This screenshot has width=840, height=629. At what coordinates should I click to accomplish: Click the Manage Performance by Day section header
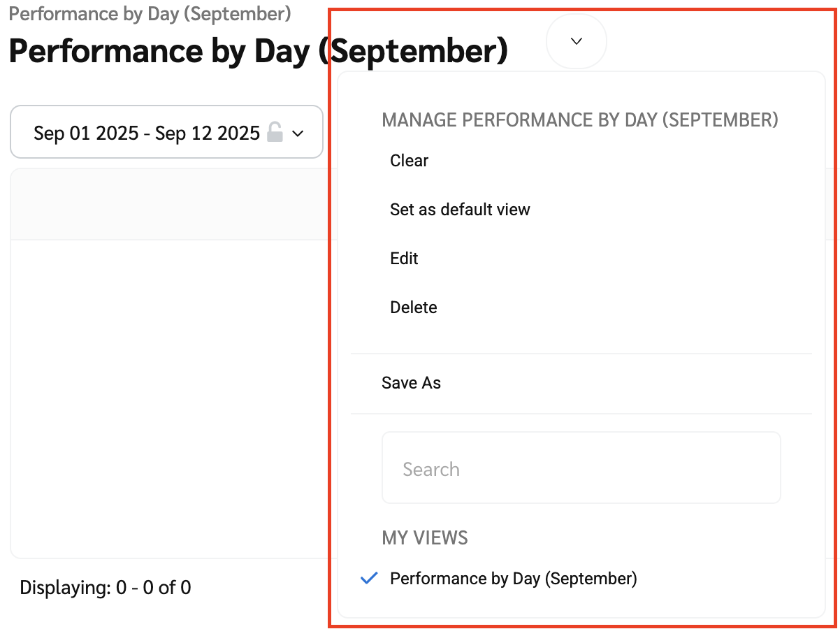(x=579, y=120)
